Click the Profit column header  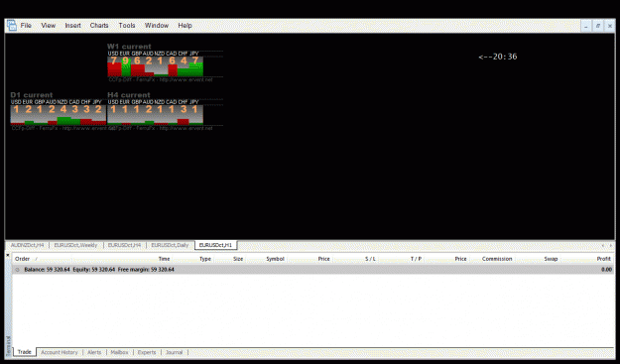coord(604,259)
